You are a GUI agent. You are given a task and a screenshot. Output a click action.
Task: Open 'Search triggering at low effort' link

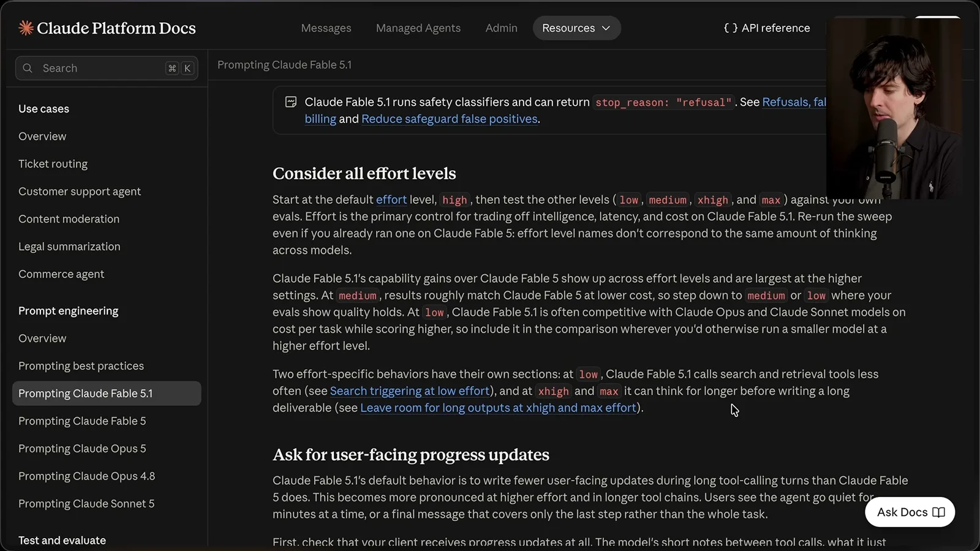coord(410,391)
